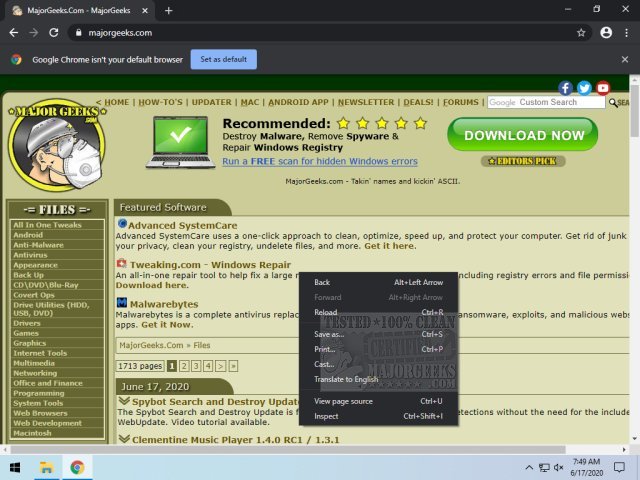Screen dimensions: 640x480
Task: Open the Anti-Malware category in Files sidebar
Action: (38, 244)
